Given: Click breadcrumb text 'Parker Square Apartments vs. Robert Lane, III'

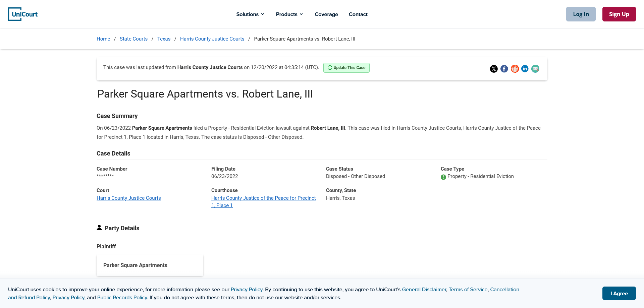Looking at the screenshot, I should (305, 39).
